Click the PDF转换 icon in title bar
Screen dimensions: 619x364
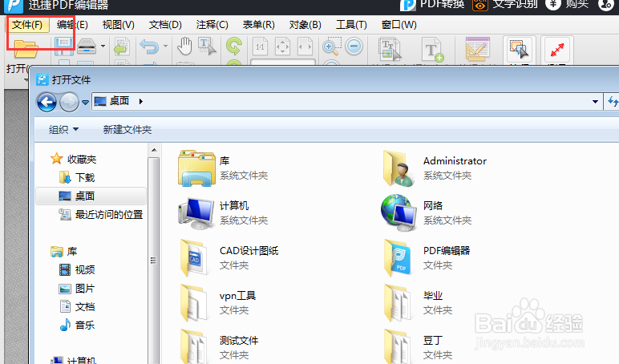pyautogui.click(x=408, y=5)
